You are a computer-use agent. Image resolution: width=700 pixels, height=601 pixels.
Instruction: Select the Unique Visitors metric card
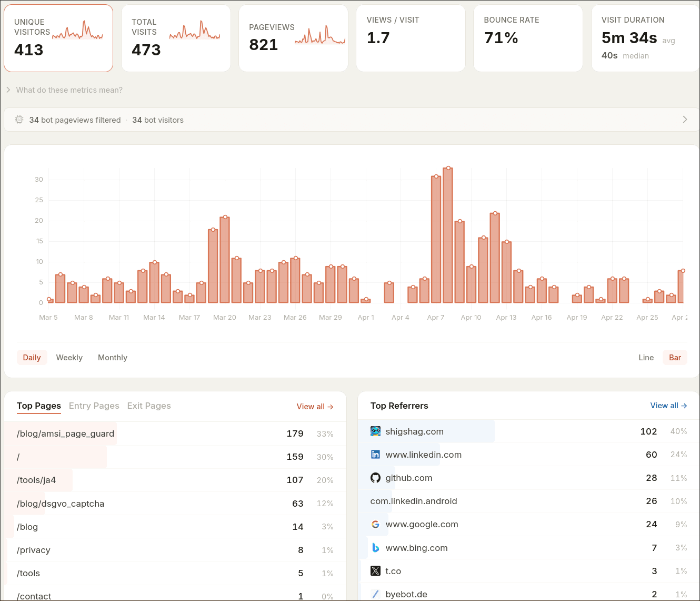[x=58, y=38]
